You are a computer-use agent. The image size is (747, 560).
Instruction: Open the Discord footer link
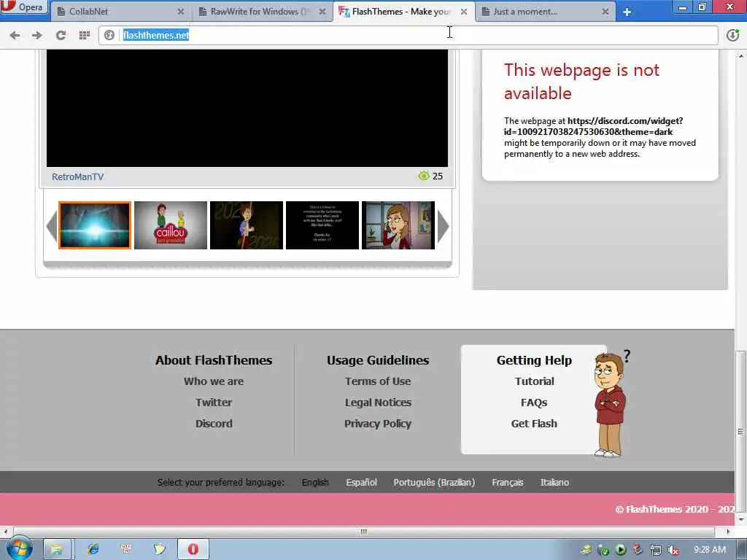coord(214,424)
